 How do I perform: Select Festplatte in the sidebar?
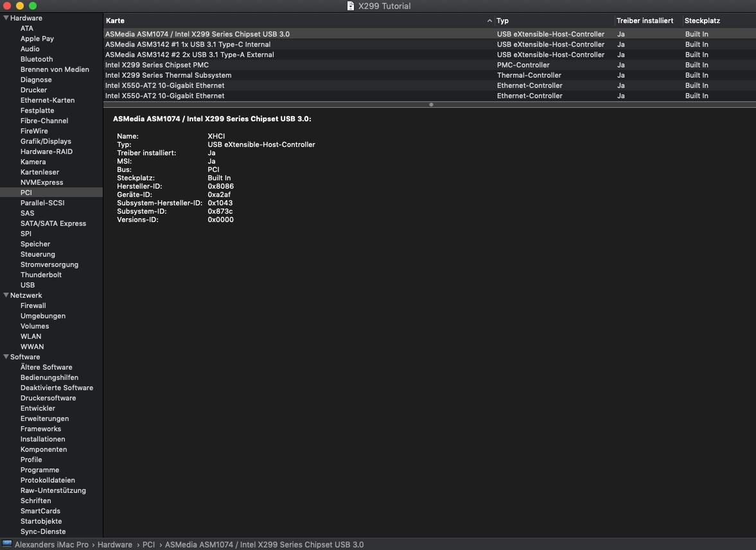coord(37,110)
